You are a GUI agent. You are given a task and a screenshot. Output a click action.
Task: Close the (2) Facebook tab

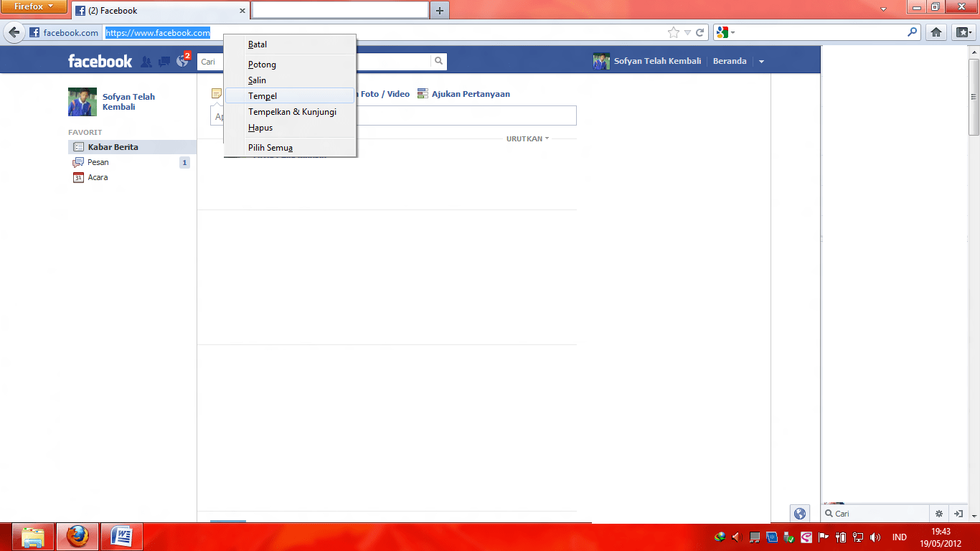click(242, 11)
